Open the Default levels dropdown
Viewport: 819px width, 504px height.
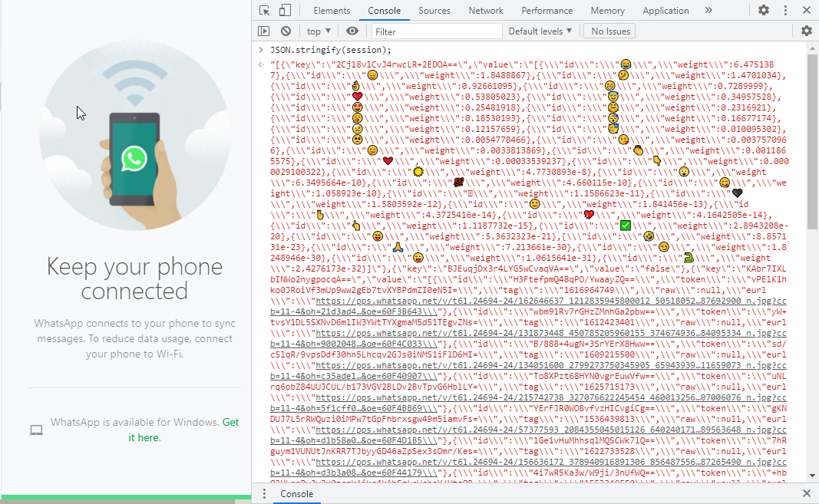coord(540,31)
